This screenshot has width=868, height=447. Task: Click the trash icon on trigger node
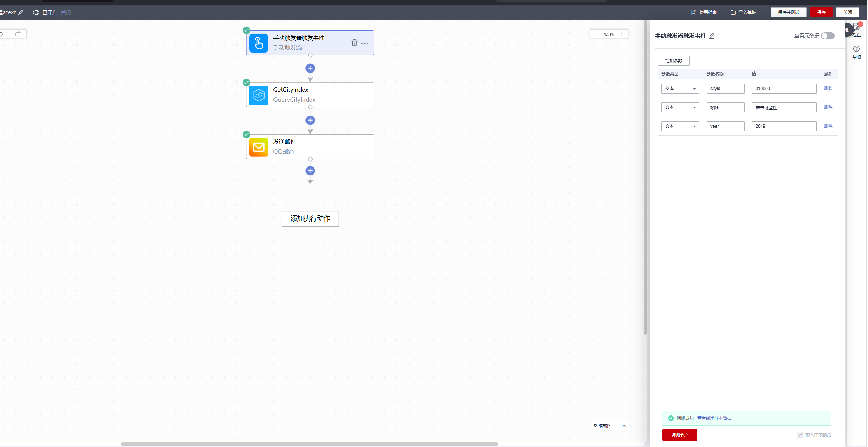click(x=354, y=43)
